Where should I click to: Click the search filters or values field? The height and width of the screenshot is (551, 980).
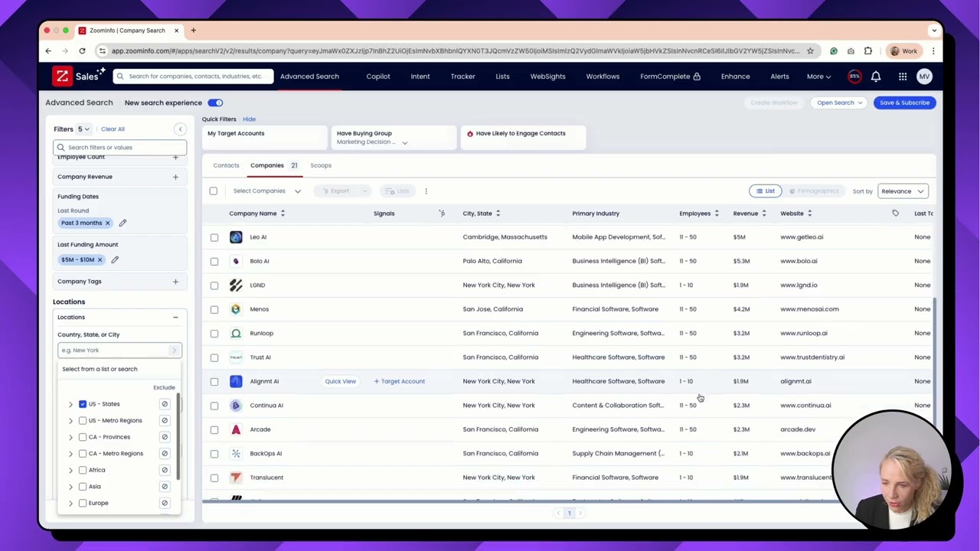[x=119, y=148]
